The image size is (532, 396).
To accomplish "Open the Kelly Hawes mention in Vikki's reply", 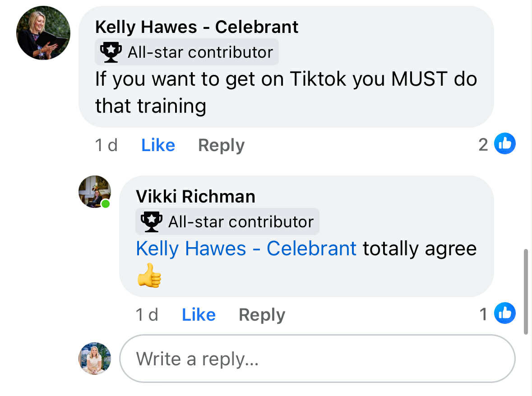I will click(246, 249).
